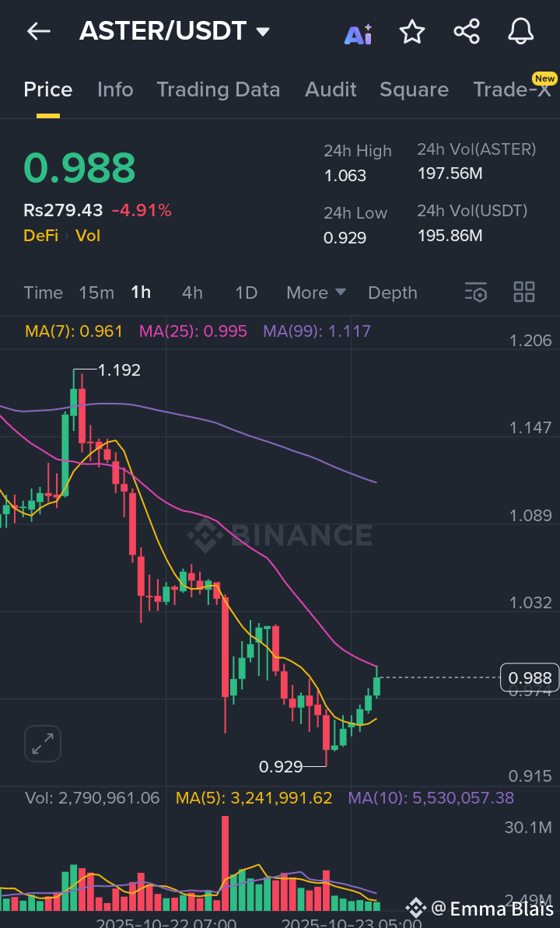560x928 pixels.
Task: Tap the MA(7): 0.961 indicator label
Action: coord(74,331)
